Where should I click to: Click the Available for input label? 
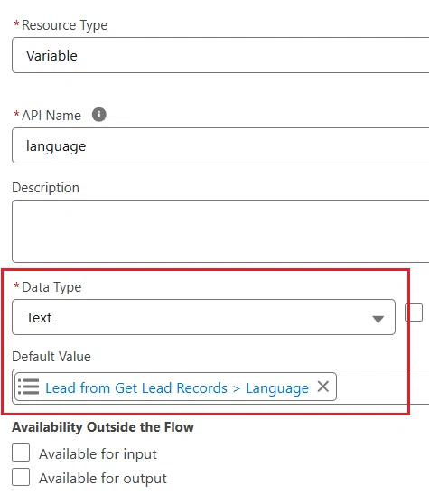[98, 453]
